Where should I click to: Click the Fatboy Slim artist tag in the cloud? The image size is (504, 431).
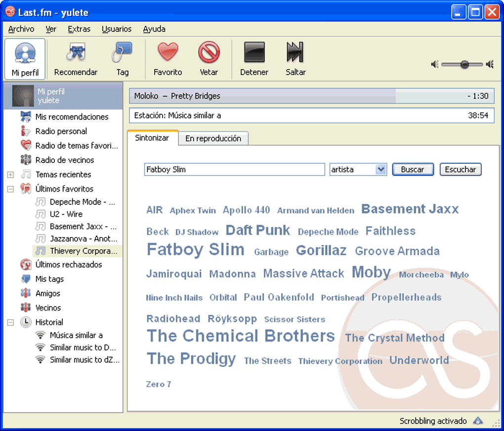coord(196,249)
